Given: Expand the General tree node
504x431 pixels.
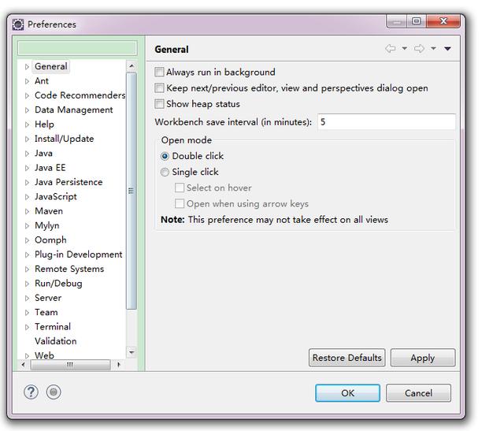Looking at the screenshot, I should 27,66.
